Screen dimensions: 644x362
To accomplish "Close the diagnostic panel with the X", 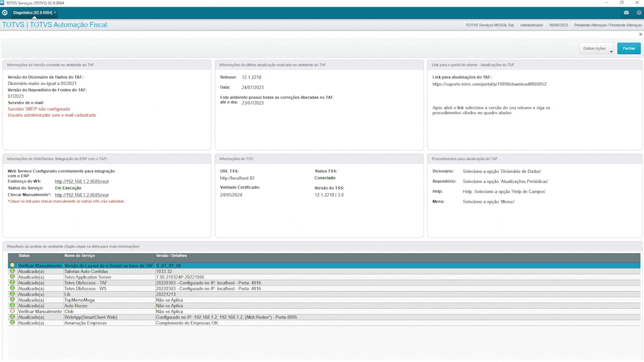I will pos(641,34).
